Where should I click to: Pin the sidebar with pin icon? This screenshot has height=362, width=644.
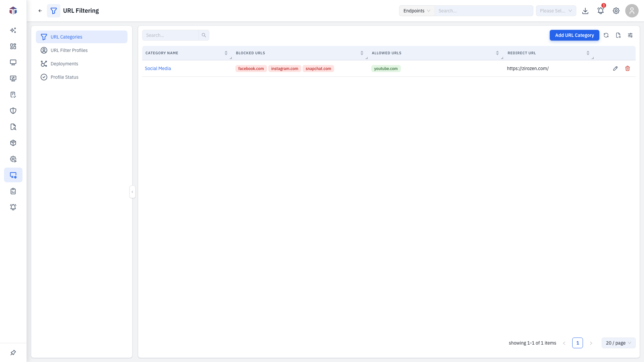coord(13,353)
